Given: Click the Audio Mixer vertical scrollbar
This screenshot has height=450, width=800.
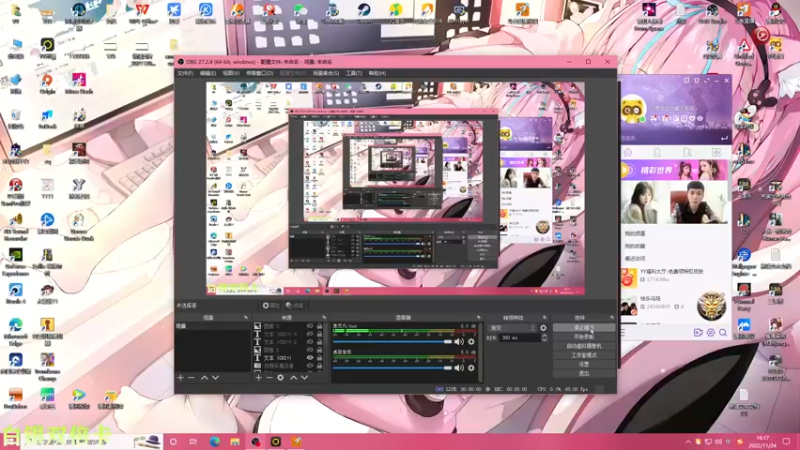Looking at the screenshot, I should [x=480, y=352].
